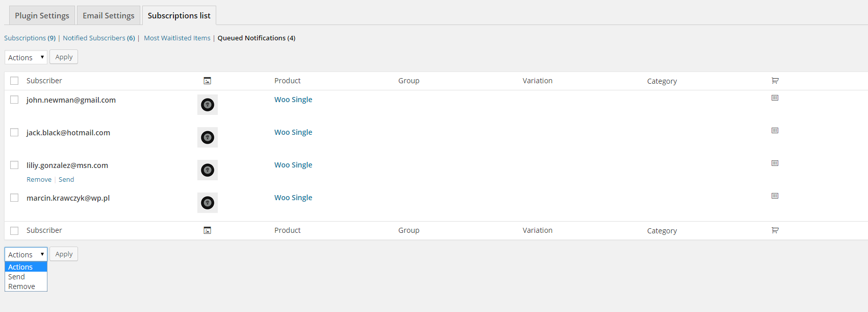Switch to the Email Settings tab
Screen dimensions: 868x312
(x=109, y=15)
